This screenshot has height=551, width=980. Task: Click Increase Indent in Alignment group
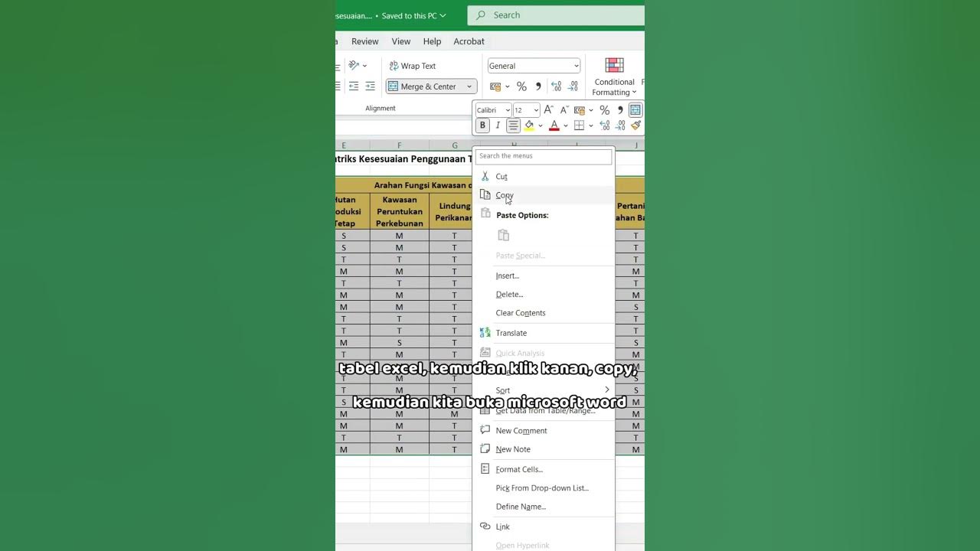[x=370, y=86]
